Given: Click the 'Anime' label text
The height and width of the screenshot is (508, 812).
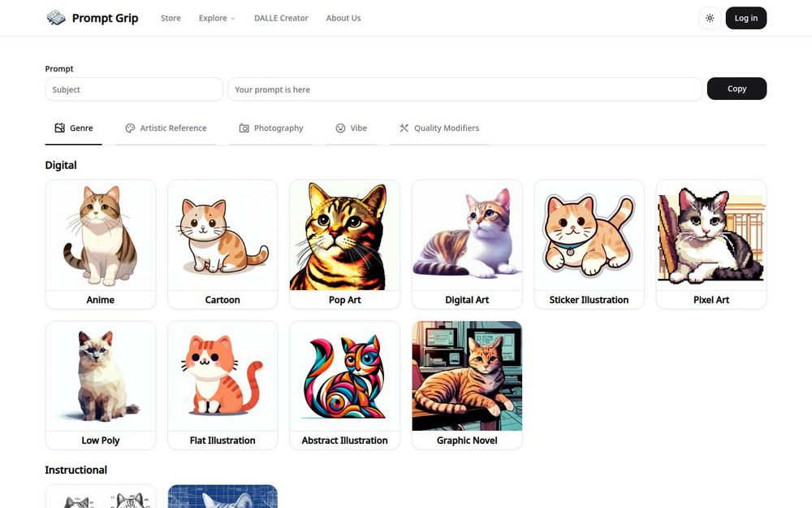Looking at the screenshot, I should (x=101, y=300).
